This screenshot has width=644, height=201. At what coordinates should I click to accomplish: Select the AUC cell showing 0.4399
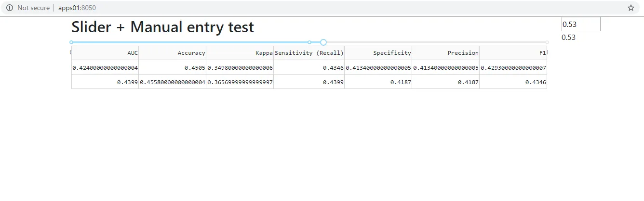point(105,82)
